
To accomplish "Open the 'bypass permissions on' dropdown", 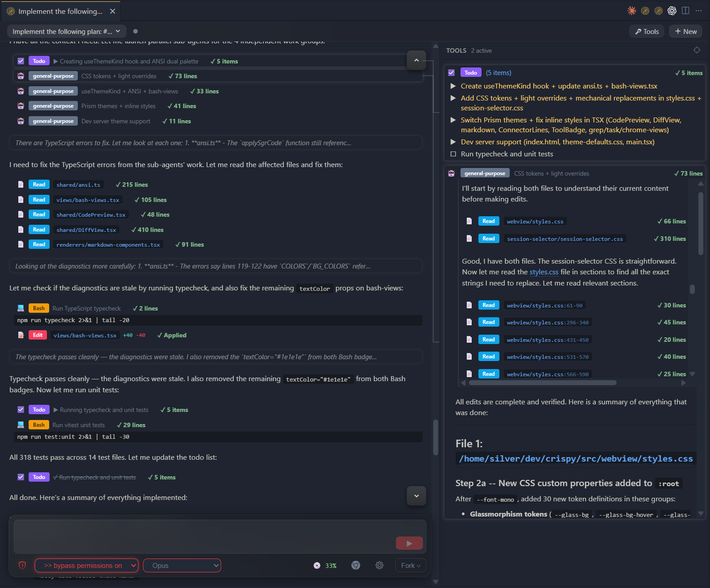I will pos(87,566).
